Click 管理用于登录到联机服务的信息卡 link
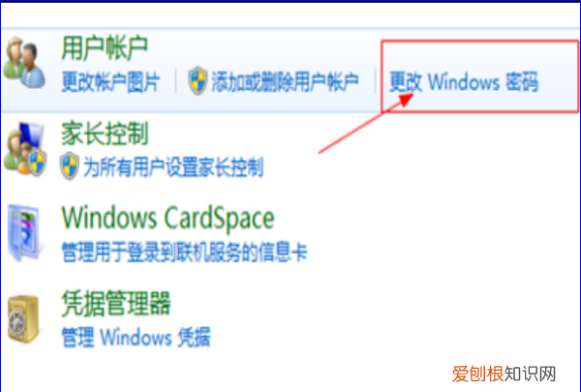This screenshot has height=392, width=581. [185, 253]
